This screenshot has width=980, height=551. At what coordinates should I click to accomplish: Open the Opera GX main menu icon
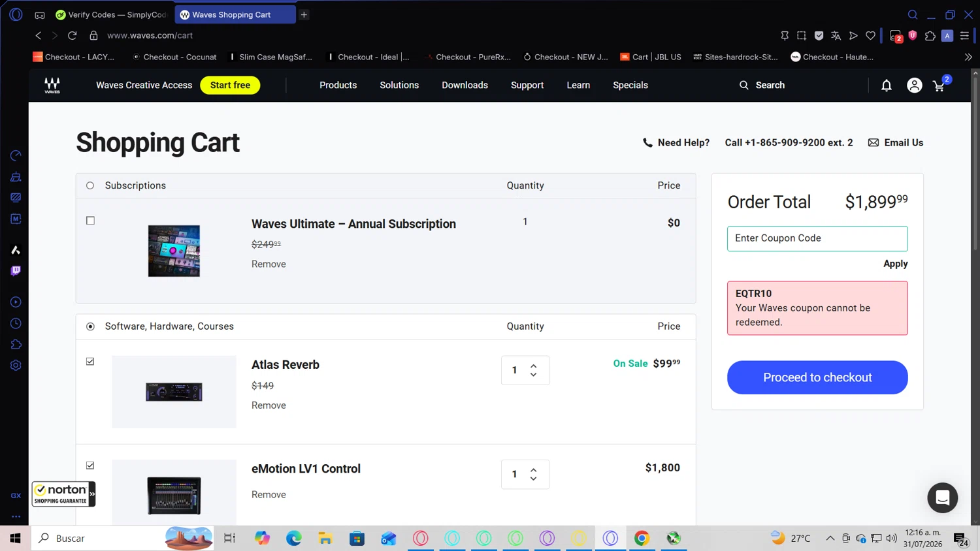click(16, 14)
